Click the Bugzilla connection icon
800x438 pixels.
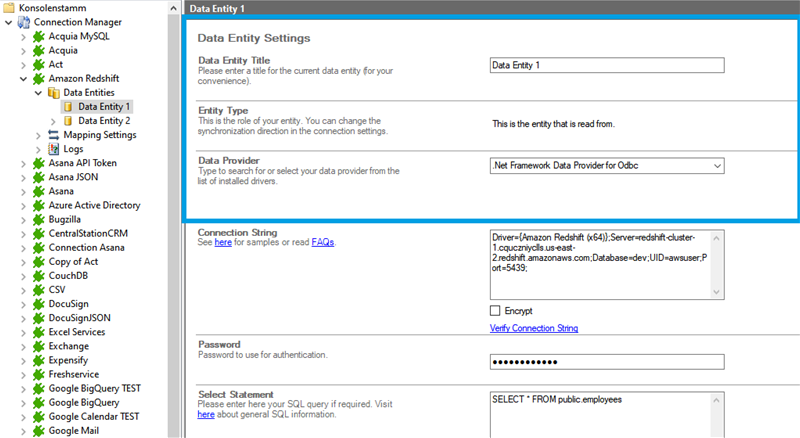click(39, 219)
